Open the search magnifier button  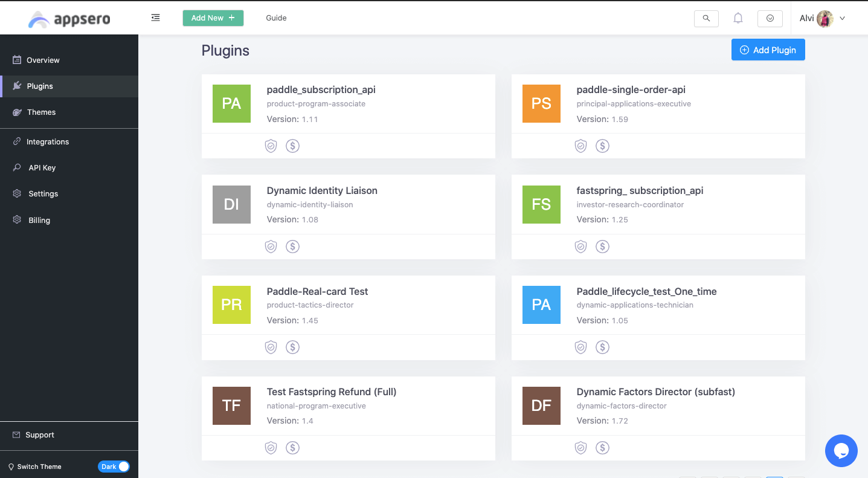point(706,18)
